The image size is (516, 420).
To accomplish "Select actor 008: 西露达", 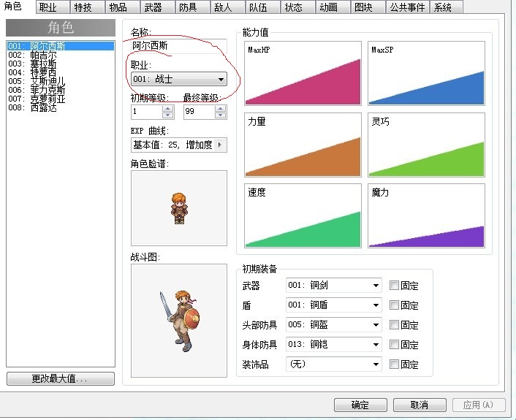I will click(x=61, y=107).
